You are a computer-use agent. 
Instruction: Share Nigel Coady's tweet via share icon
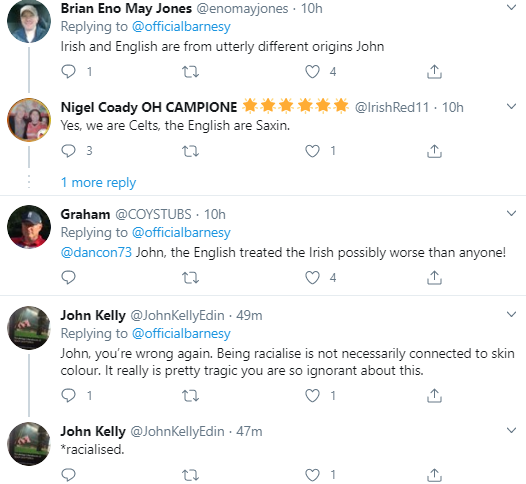coord(434,151)
